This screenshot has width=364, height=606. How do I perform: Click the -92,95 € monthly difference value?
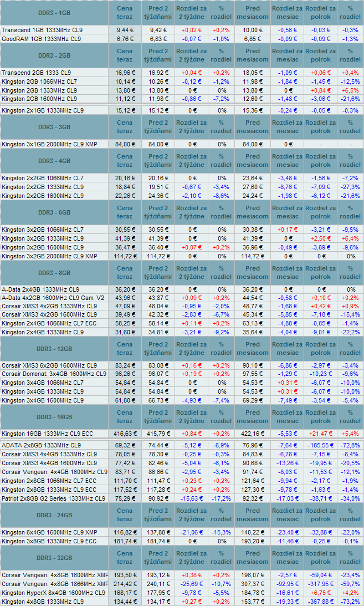point(288,584)
